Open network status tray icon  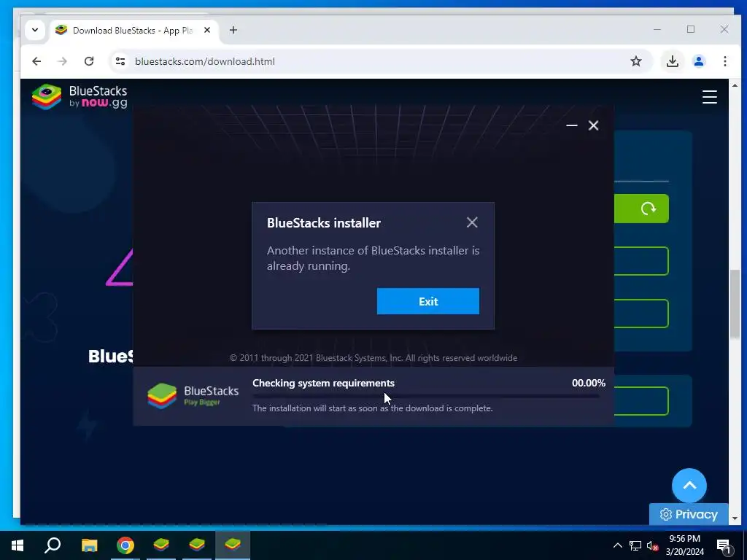pos(635,545)
